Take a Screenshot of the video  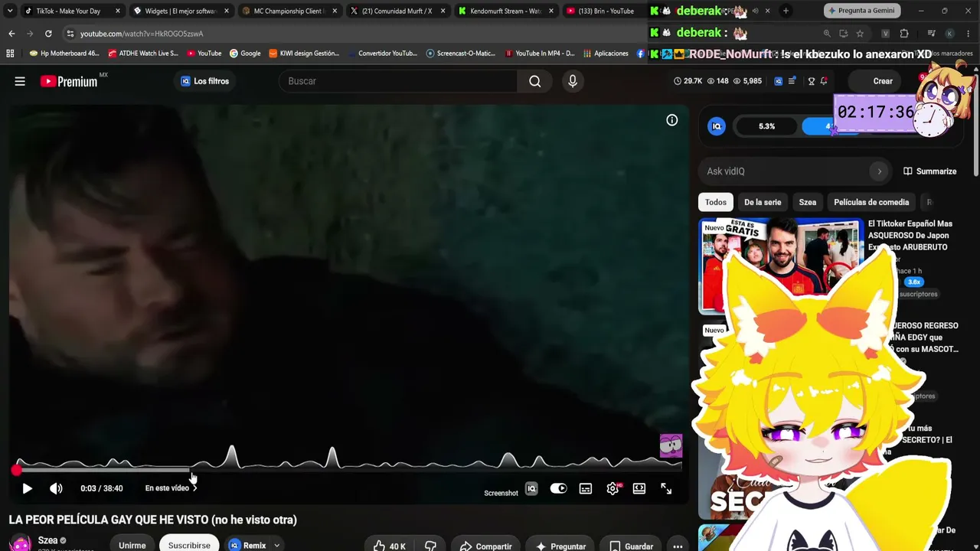point(501,493)
